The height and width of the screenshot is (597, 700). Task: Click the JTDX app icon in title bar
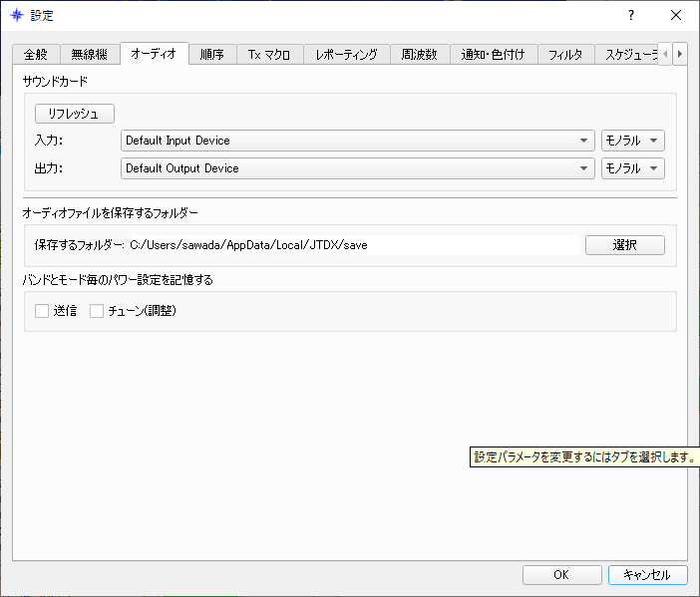(x=16, y=15)
